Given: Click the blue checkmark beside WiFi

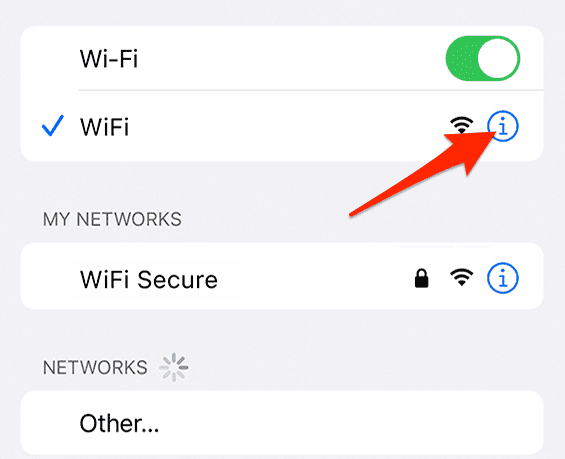Looking at the screenshot, I should pos(53,126).
